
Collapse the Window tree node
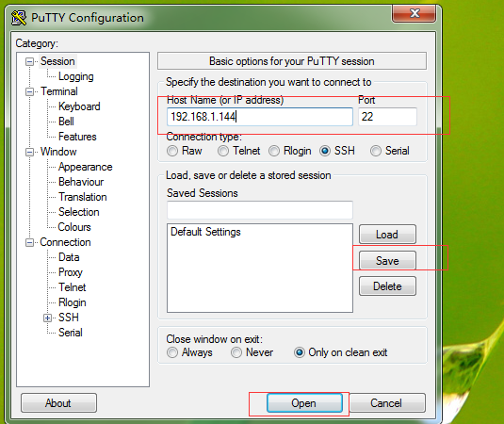[x=29, y=152]
